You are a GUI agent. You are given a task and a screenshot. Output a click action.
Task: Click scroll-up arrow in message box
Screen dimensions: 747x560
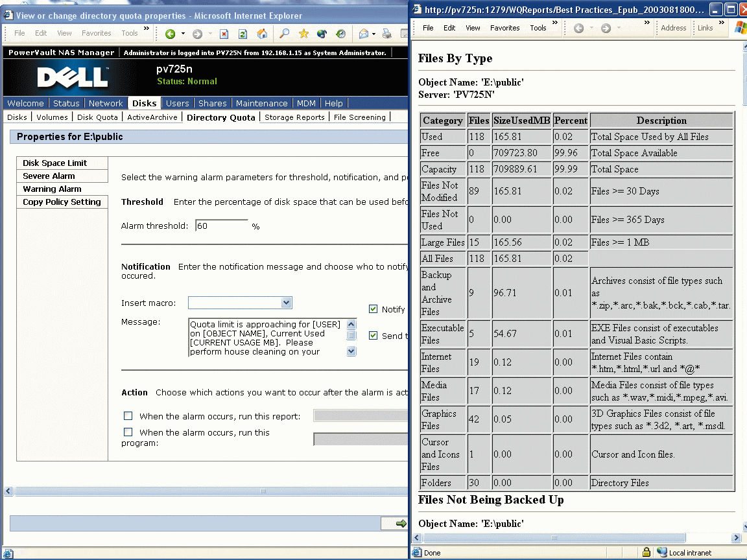[351, 324]
